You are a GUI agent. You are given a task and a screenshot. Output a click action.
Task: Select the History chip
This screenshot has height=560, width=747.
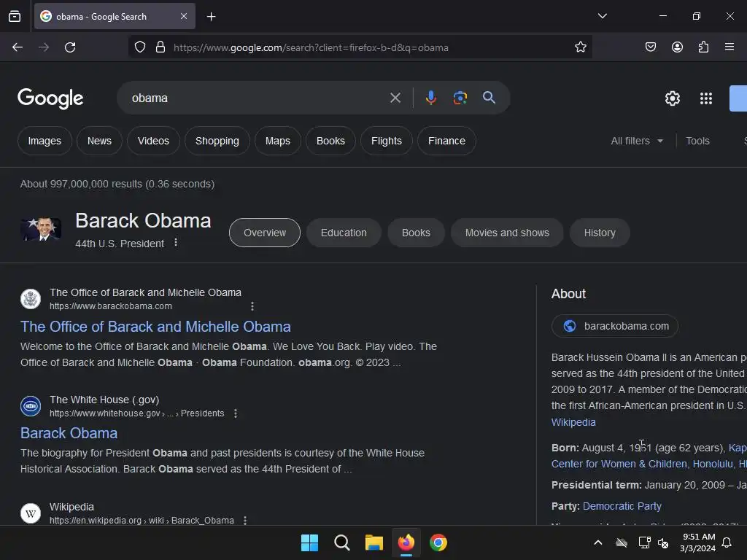tap(600, 233)
